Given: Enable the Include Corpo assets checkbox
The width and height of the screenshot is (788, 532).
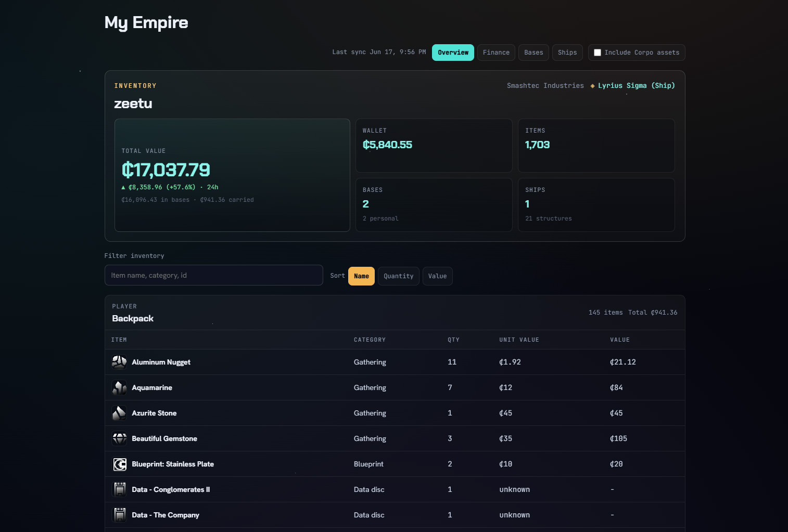Looking at the screenshot, I should tap(598, 53).
